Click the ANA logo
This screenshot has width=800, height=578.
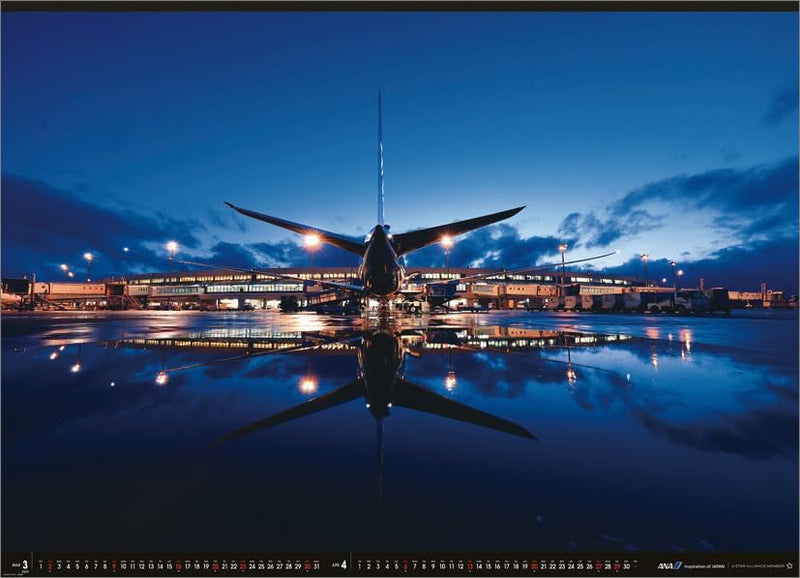669,565
